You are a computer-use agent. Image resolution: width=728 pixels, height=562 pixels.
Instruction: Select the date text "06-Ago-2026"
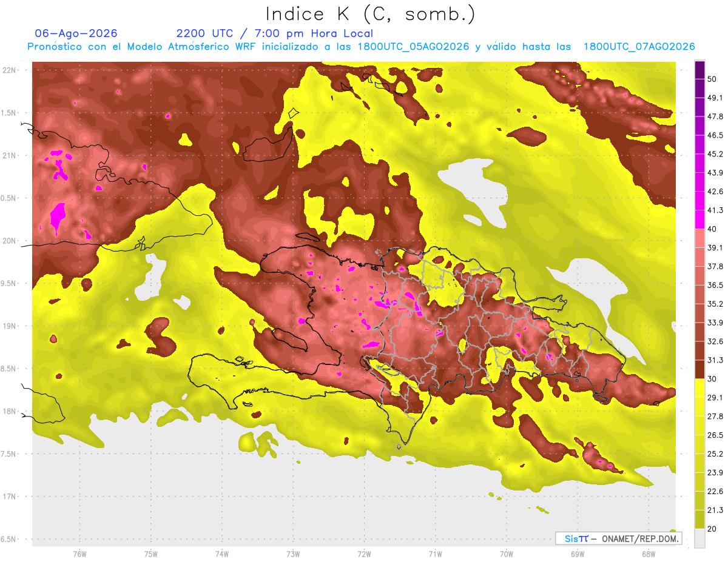point(76,33)
